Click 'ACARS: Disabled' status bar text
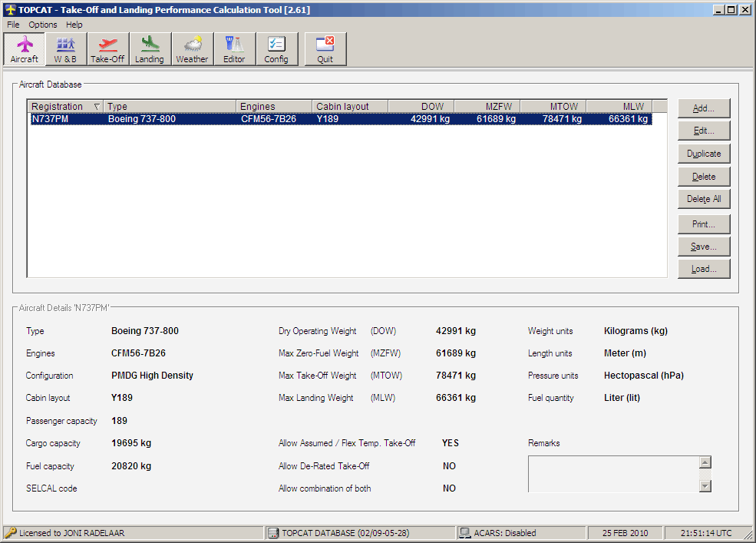The height and width of the screenshot is (543, 756). [x=505, y=533]
